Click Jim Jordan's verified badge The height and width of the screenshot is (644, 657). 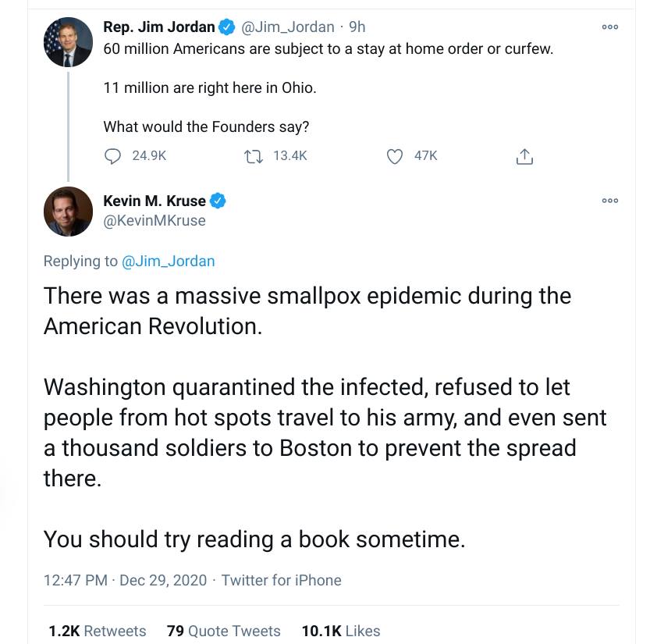click(227, 27)
